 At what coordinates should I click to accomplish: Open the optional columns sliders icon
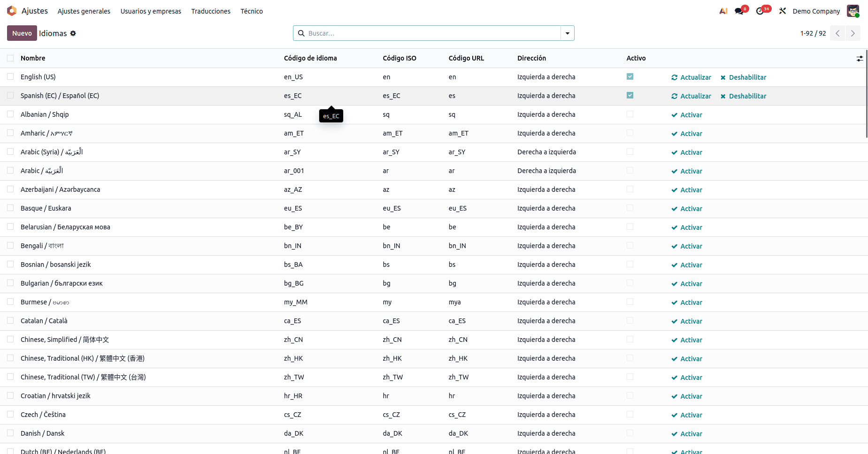[x=860, y=58]
